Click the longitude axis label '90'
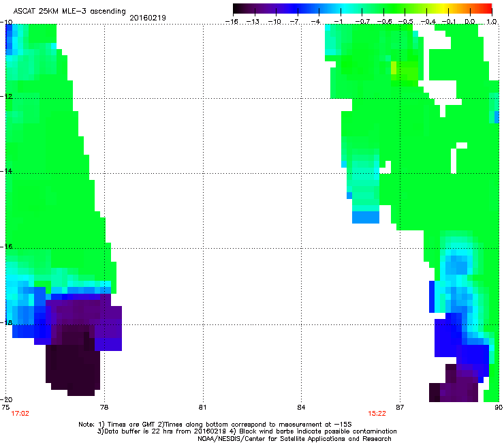The width and height of the screenshot is (504, 443). tap(499, 408)
